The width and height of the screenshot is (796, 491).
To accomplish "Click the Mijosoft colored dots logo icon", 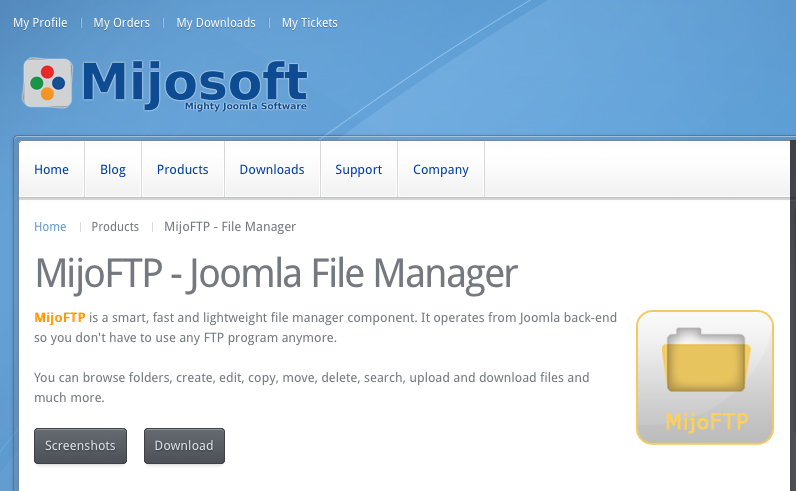I will [47, 83].
